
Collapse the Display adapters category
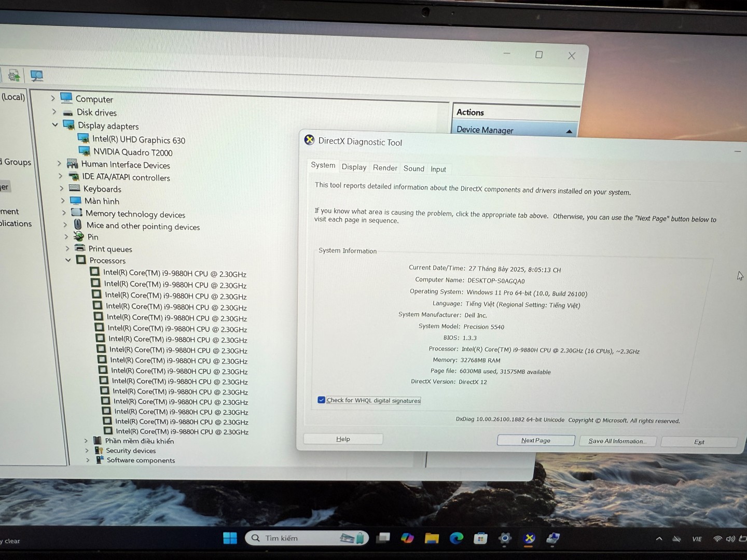55,124
